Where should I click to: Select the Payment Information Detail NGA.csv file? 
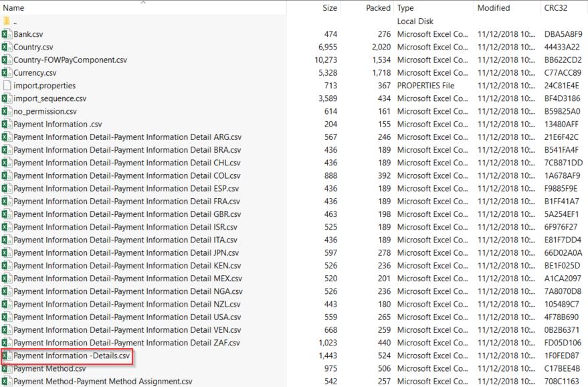click(x=128, y=291)
